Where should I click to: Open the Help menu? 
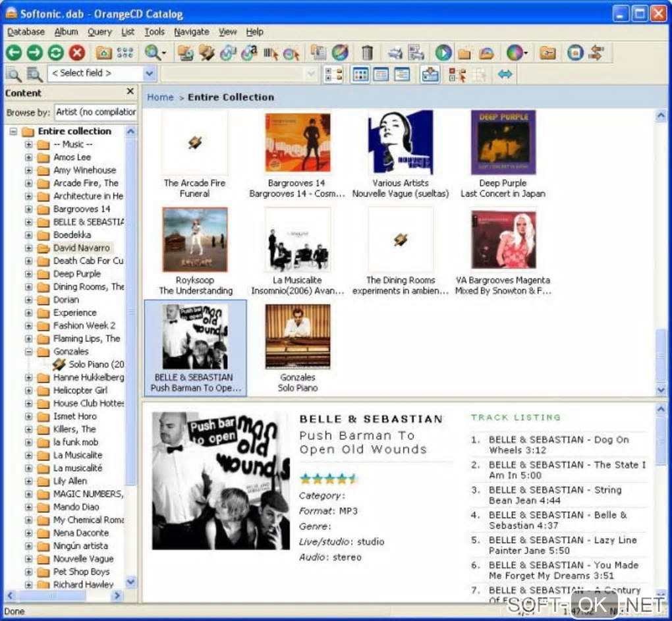point(254,32)
